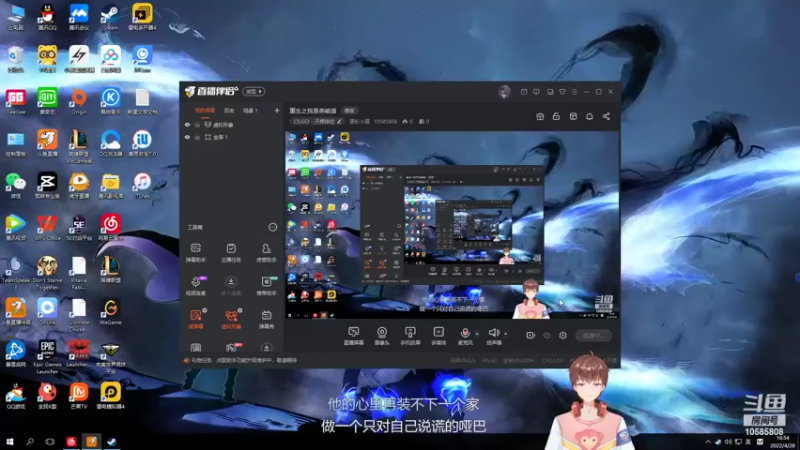Open the 视频连麦 microphone tool
This screenshot has width=800, height=450.
point(195,286)
